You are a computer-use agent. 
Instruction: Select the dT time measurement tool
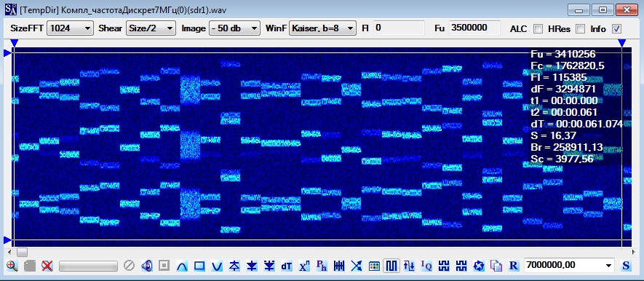(x=286, y=266)
